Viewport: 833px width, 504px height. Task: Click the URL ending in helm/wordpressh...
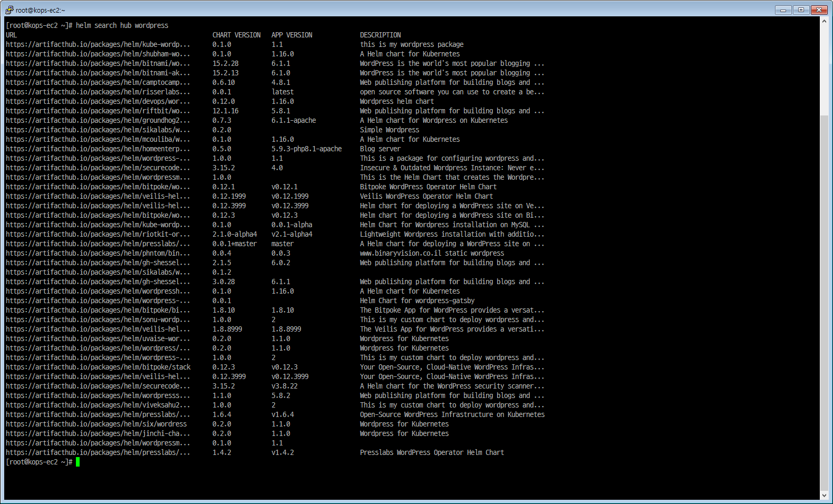pos(98,291)
